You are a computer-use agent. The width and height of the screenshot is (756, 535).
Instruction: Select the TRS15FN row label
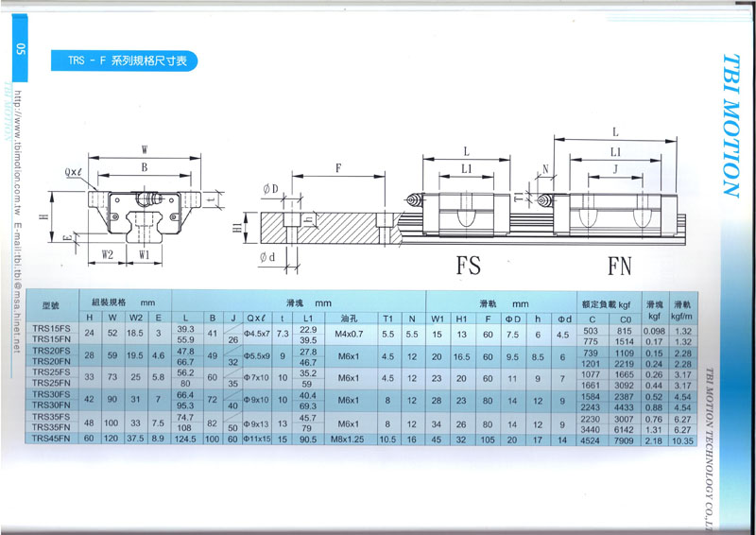[51, 338]
